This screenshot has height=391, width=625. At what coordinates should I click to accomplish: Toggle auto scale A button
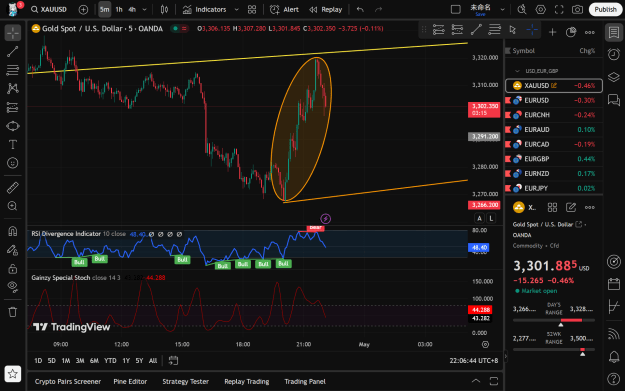point(480,218)
